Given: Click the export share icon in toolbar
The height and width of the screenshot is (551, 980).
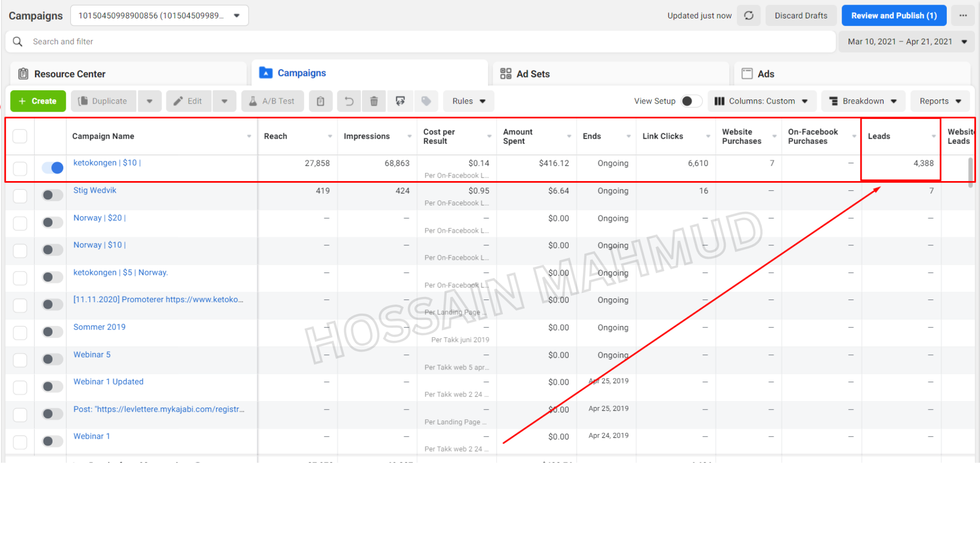Looking at the screenshot, I should click(x=401, y=101).
